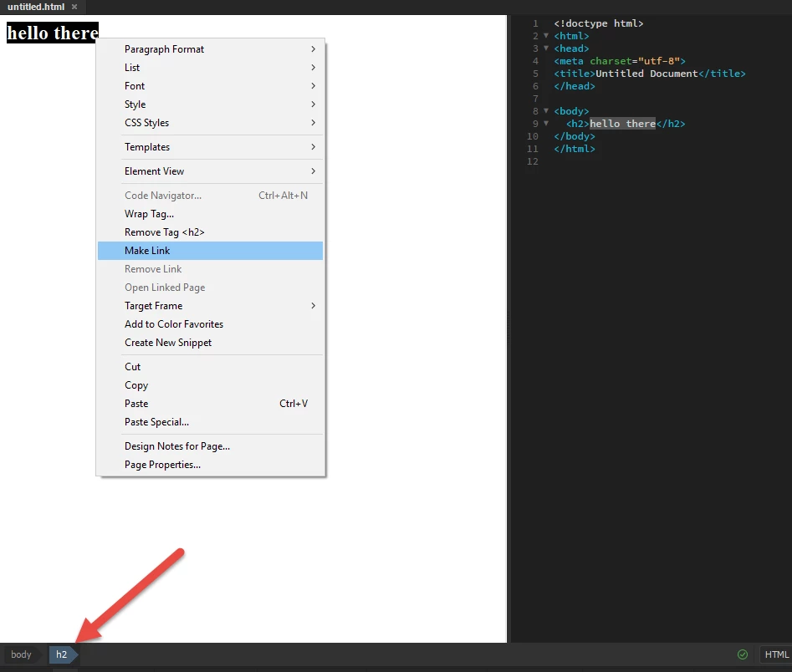The width and height of the screenshot is (792, 672).
Task: Click the hello there heading in design view
Action: (53, 33)
